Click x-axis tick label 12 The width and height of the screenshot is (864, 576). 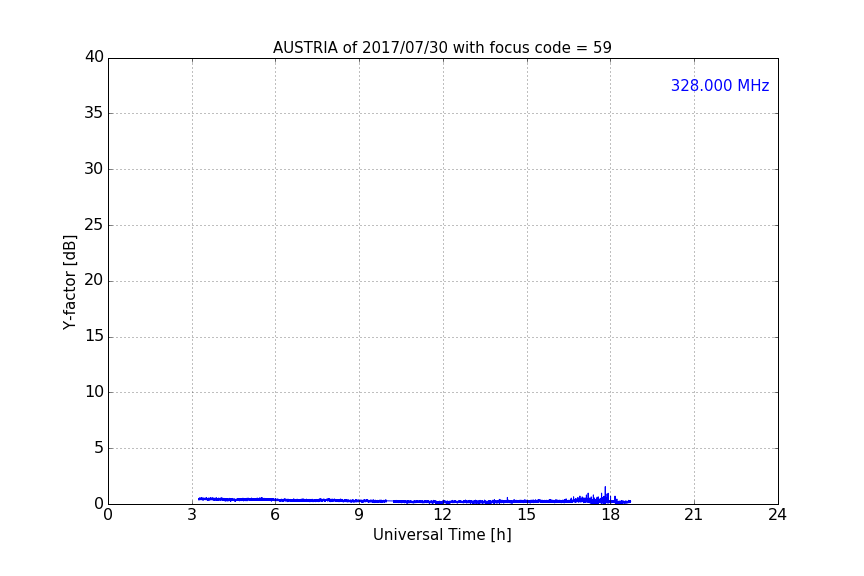[442, 515]
